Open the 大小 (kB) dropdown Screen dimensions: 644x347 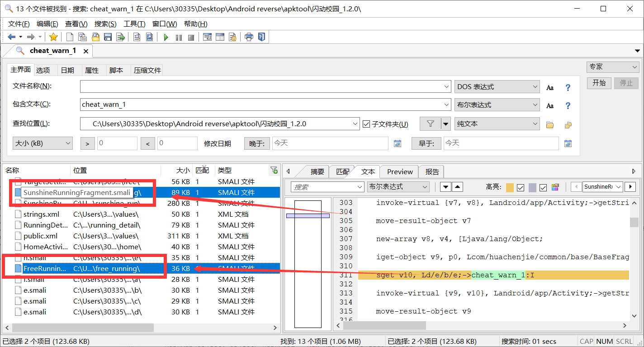coord(43,143)
